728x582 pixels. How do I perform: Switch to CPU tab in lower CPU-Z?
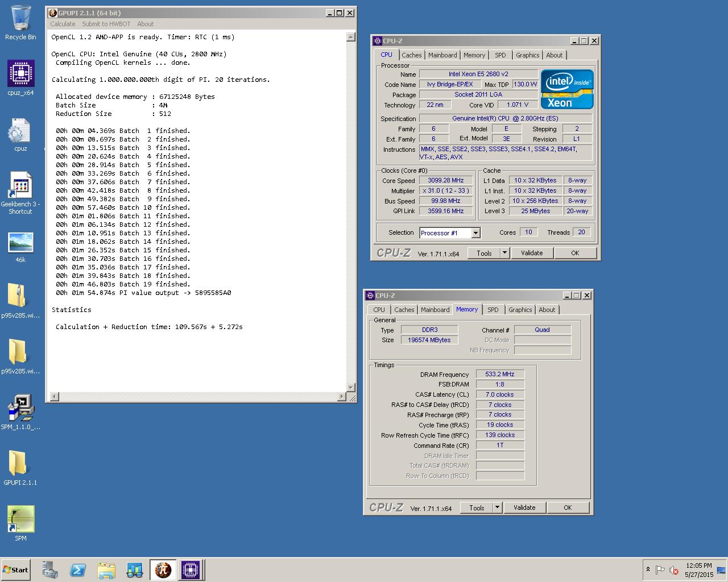(x=379, y=310)
